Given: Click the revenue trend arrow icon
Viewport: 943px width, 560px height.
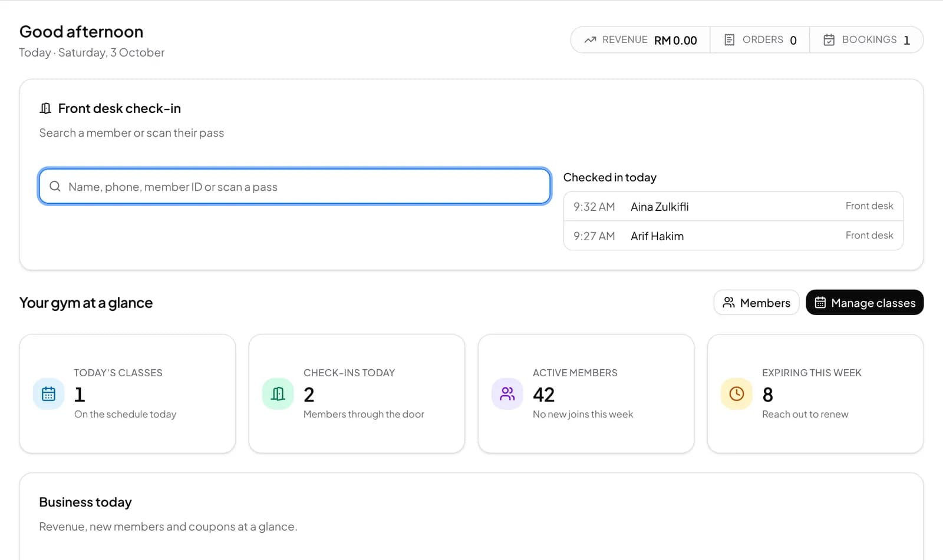Looking at the screenshot, I should tap(590, 40).
